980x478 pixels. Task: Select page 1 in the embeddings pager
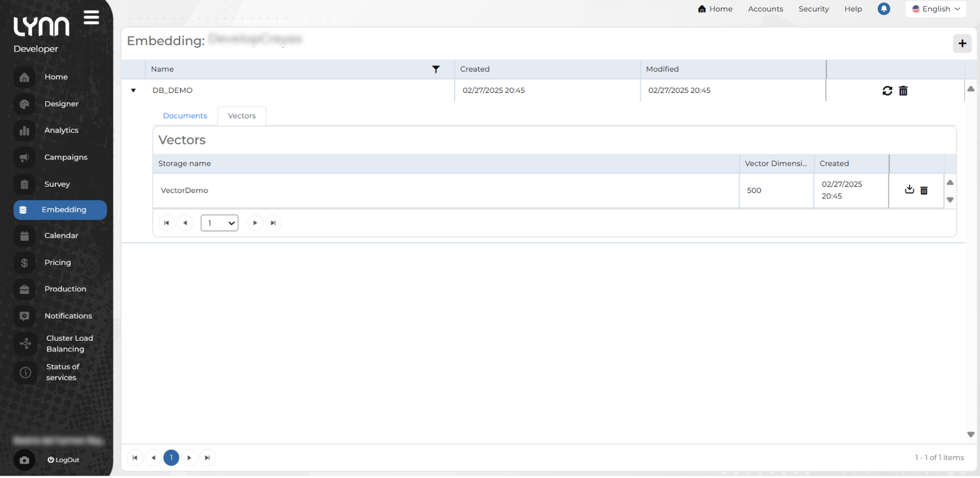tap(171, 458)
